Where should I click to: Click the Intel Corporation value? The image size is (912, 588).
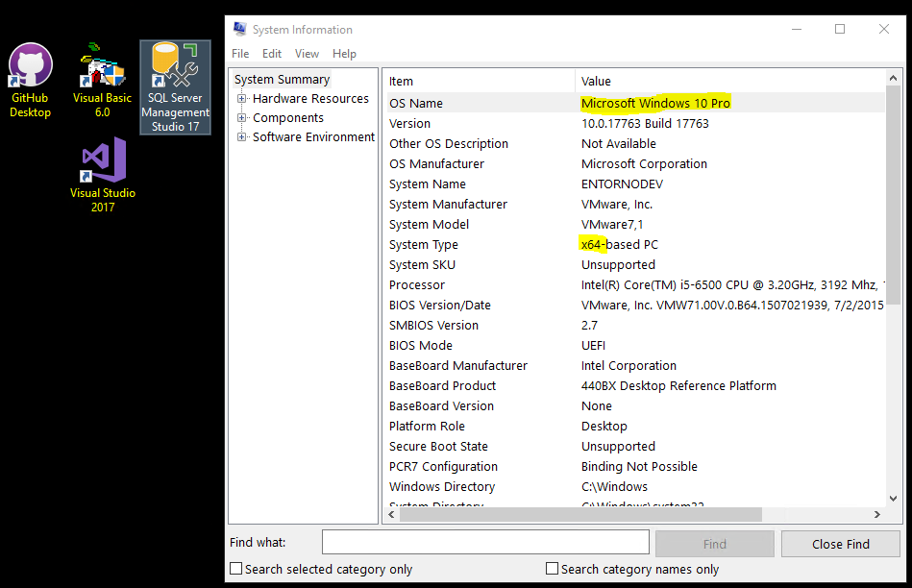pyautogui.click(x=629, y=365)
